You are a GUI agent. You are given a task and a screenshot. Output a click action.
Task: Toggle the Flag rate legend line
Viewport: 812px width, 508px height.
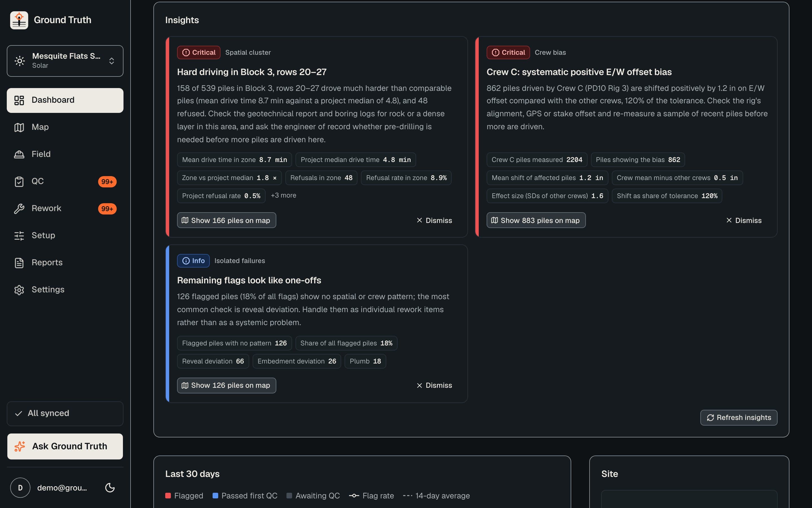pos(371,496)
